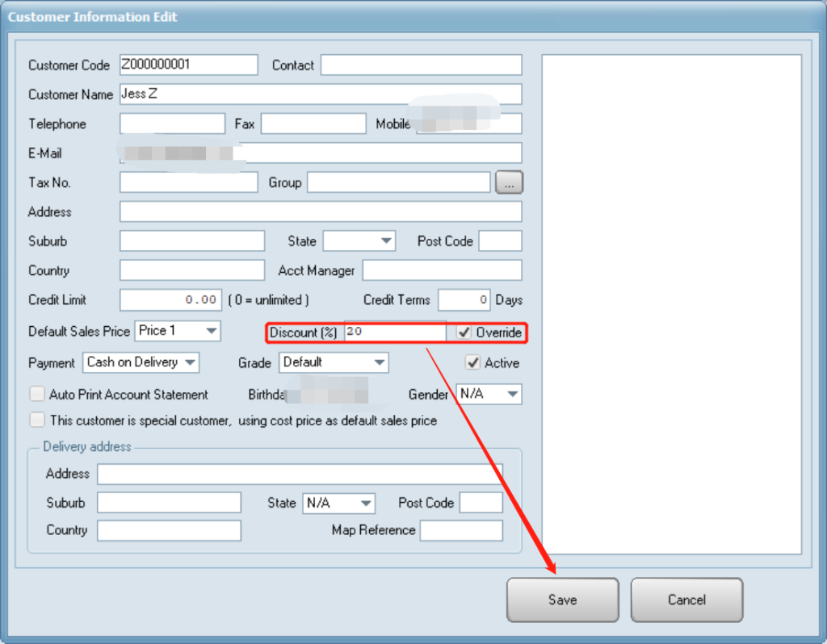
Task: Click the Cancel button
Action: coord(686,600)
